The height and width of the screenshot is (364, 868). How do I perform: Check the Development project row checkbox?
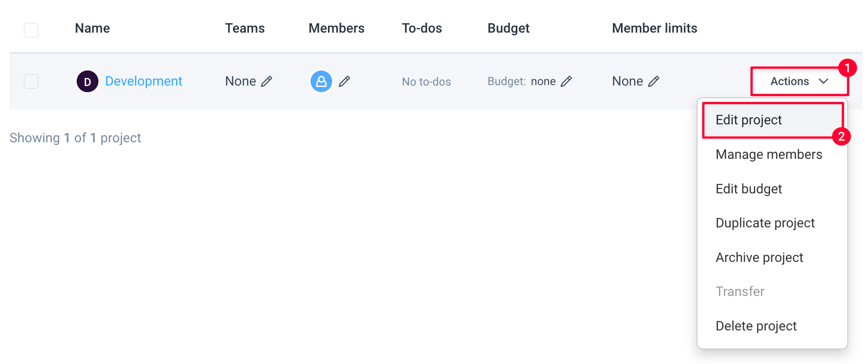[31, 81]
